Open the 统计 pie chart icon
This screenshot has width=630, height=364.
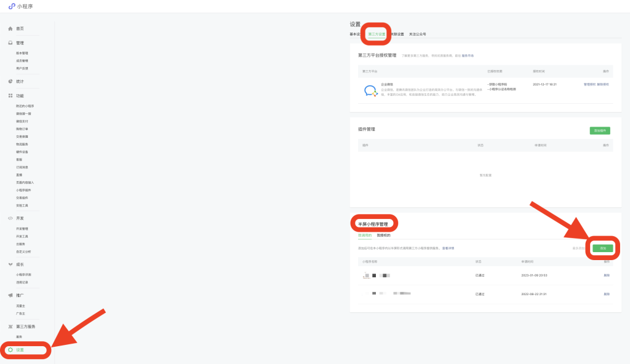[10, 81]
